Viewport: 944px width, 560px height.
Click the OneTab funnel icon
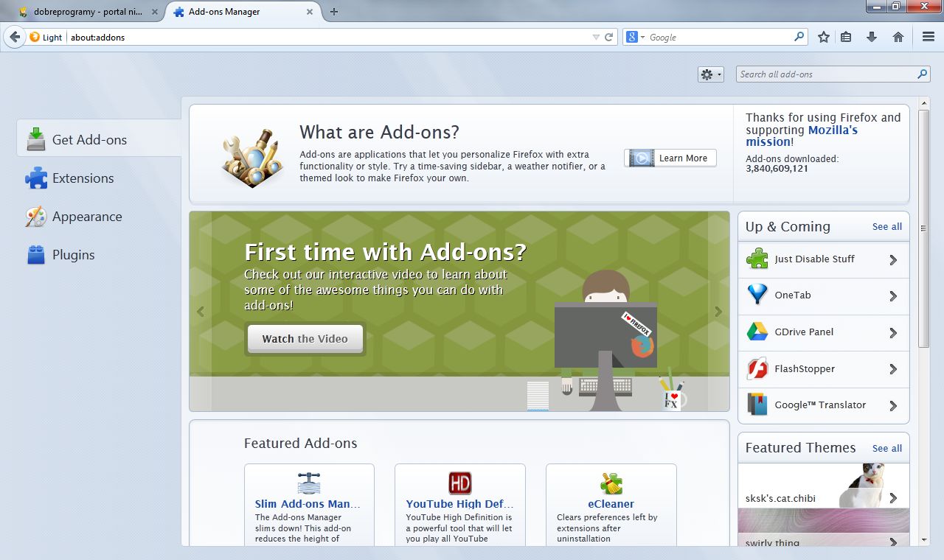pos(757,295)
